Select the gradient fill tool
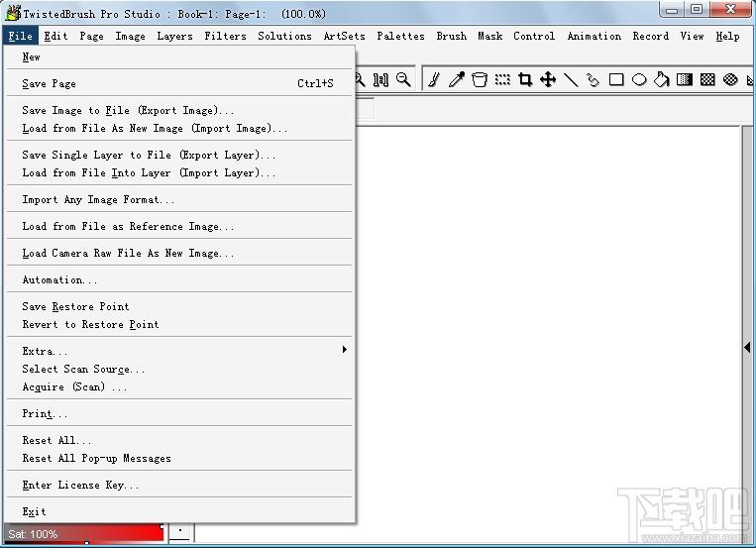This screenshot has width=756, height=548. click(685, 79)
